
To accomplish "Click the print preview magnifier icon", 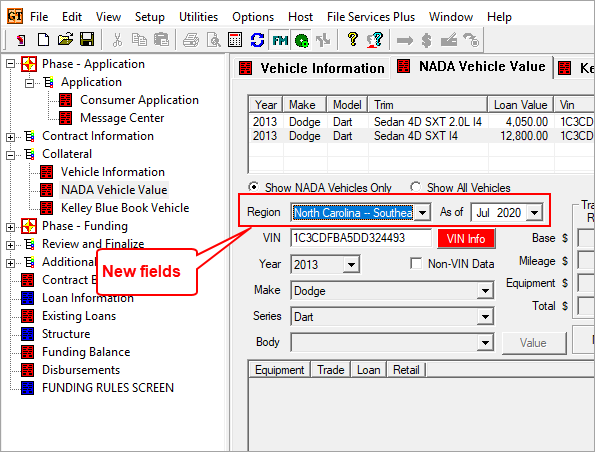I will (x=213, y=39).
